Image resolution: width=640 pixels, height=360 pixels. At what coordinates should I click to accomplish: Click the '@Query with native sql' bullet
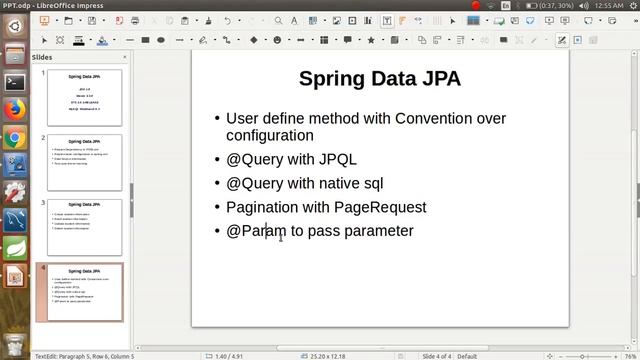pyautogui.click(x=304, y=183)
